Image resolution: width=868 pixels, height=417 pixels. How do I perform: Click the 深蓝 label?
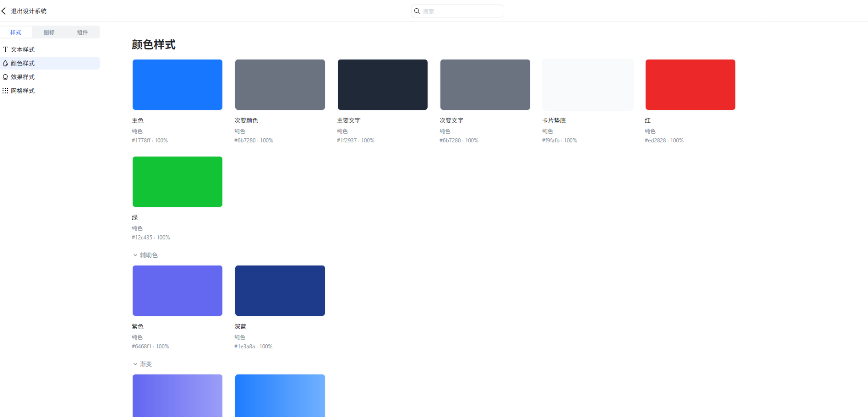click(240, 327)
